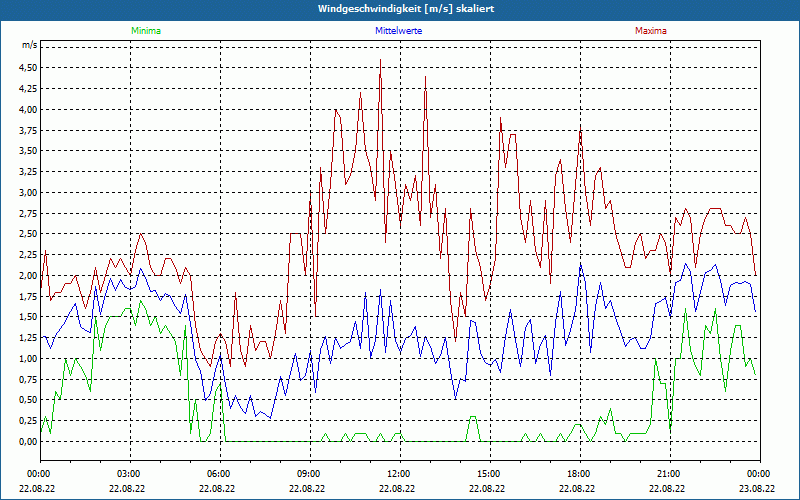Image resolution: width=800 pixels, height=500 pixels.
Task: Click the 0,00 y-axis value
Action: click(28, 442)
